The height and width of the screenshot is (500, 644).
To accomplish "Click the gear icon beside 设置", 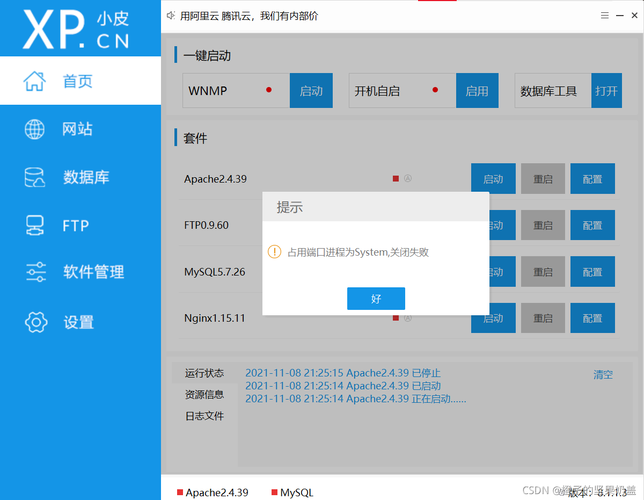I will [36, 322].
